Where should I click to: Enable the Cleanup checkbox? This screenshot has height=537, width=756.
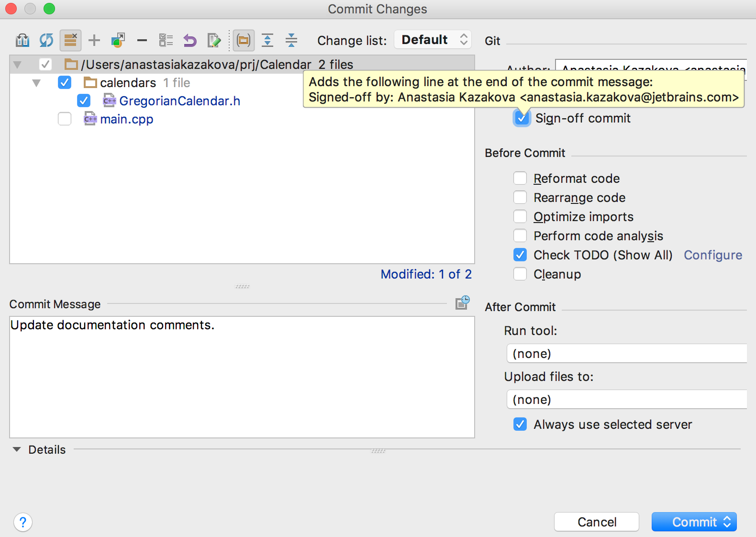(520, 274)
